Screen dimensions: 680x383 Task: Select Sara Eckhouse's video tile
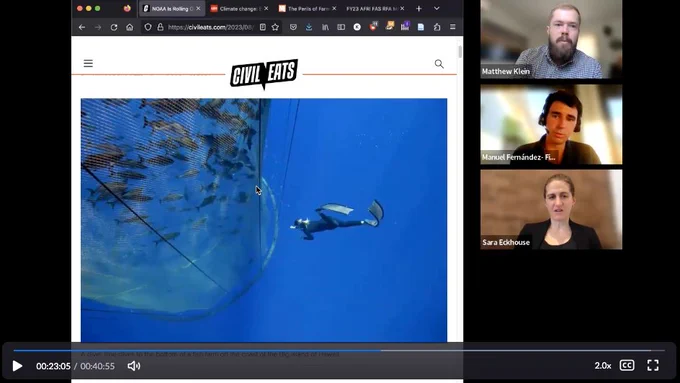[x=551, y=210]
